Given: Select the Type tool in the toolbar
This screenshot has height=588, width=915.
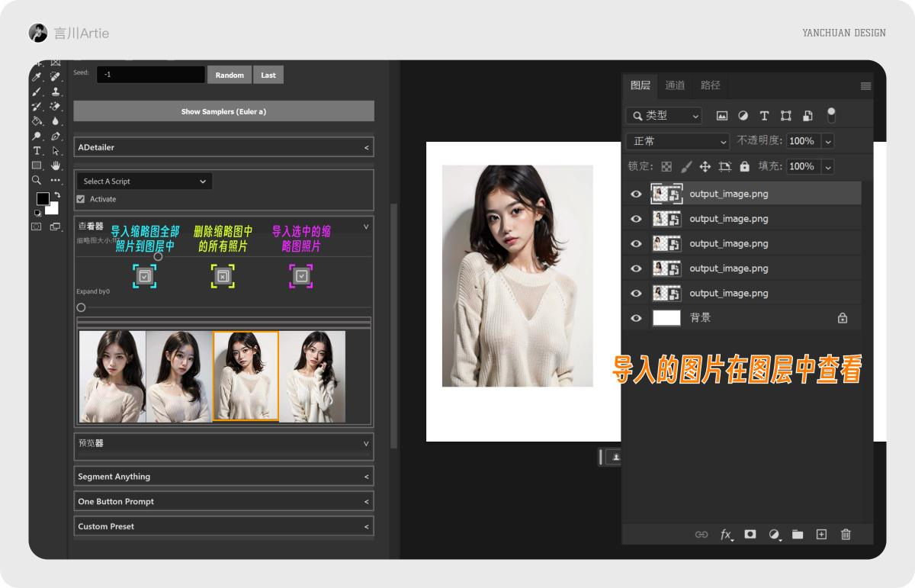Looking at the screenshot, I should (37, 149).
